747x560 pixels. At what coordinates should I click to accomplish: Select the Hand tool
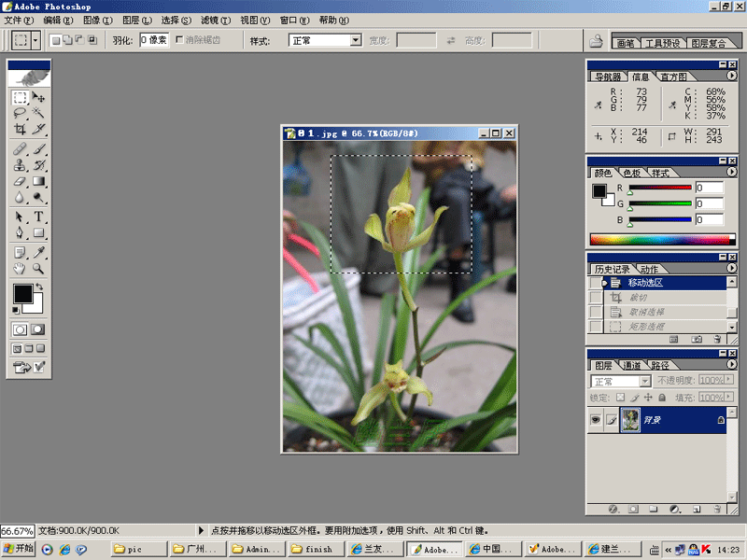(x=20, y=269)
